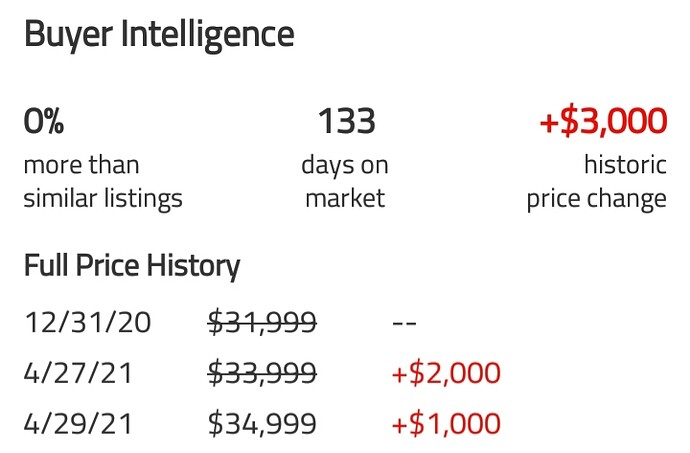The width and height of the screenshot is (690, 453).
Task: Select the +$2,000 price increase
Action: coord(445,373)
